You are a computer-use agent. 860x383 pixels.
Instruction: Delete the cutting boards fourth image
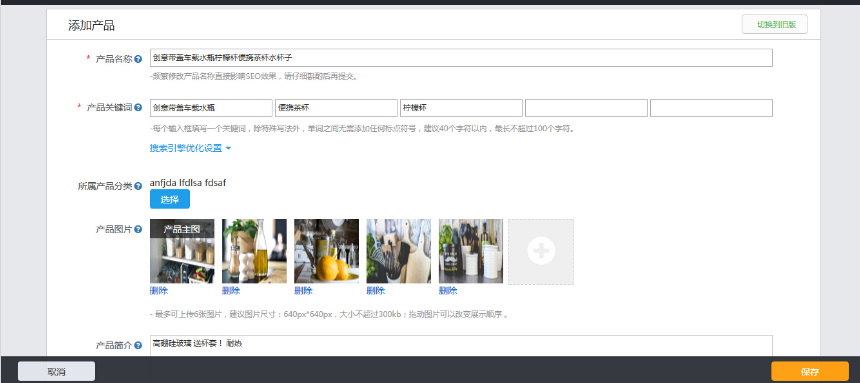click(x=376, y=291)
